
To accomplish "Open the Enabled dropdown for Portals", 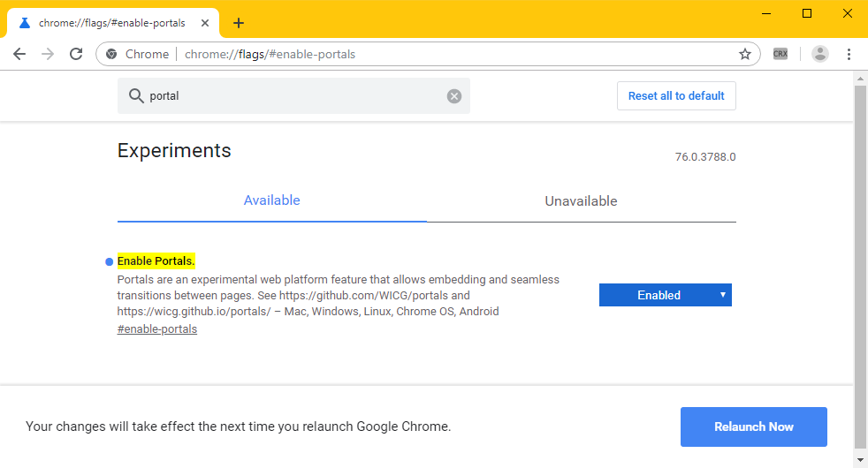I will [665, 295].
